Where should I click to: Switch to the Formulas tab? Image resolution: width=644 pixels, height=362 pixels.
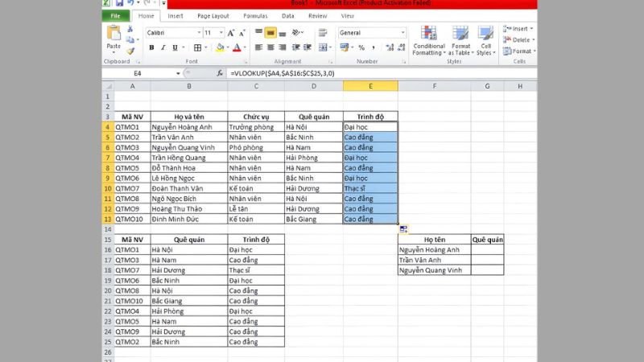(x=255, y=16)
